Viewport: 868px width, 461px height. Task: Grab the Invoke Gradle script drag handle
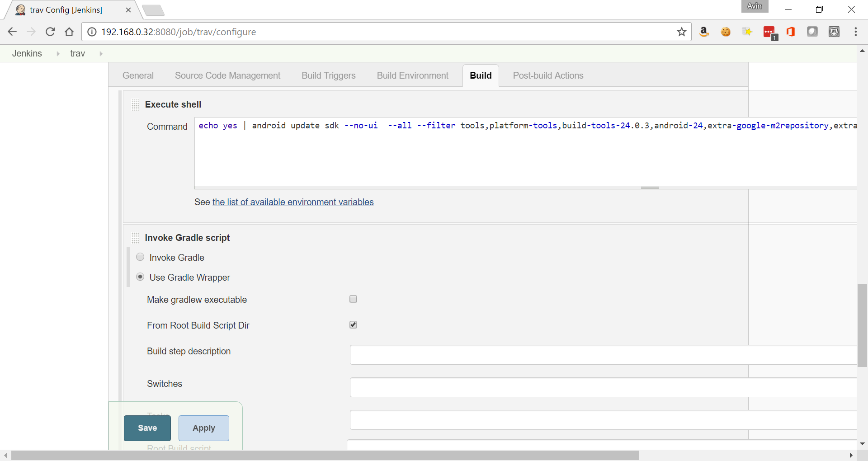136,238
